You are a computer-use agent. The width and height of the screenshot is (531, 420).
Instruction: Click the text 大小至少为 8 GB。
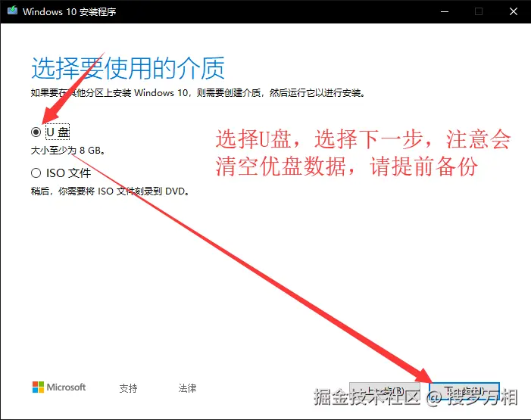67,151
